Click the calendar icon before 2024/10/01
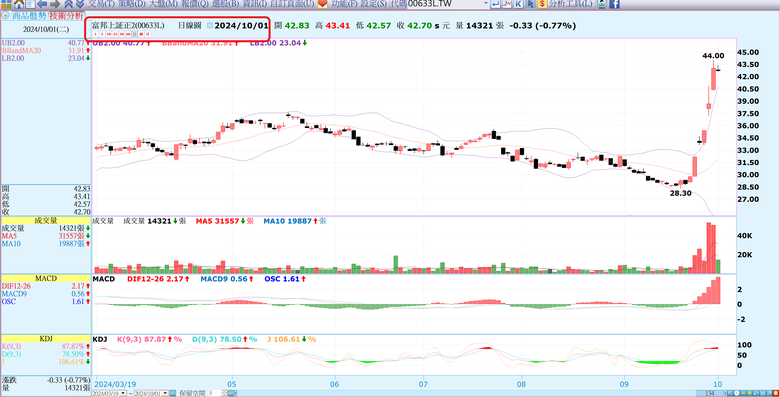The image size is (780, 397). point(210,25)
